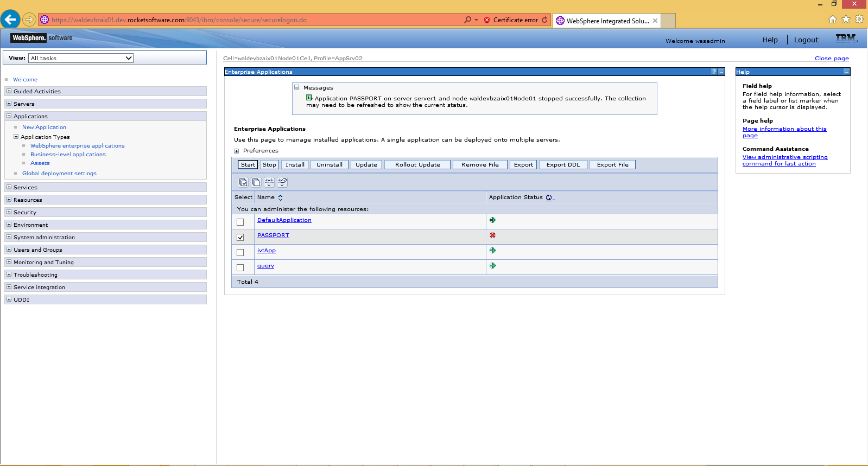Click the Select All items icon
This screenshot has height=466, width=868.
(x=243, y=182)
